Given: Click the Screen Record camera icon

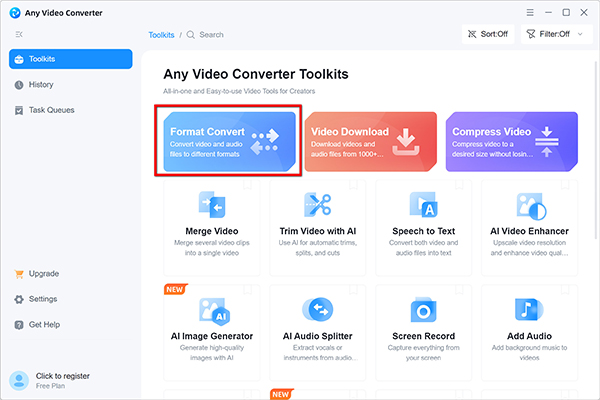Looking at the screenshot, I should 423,310.
